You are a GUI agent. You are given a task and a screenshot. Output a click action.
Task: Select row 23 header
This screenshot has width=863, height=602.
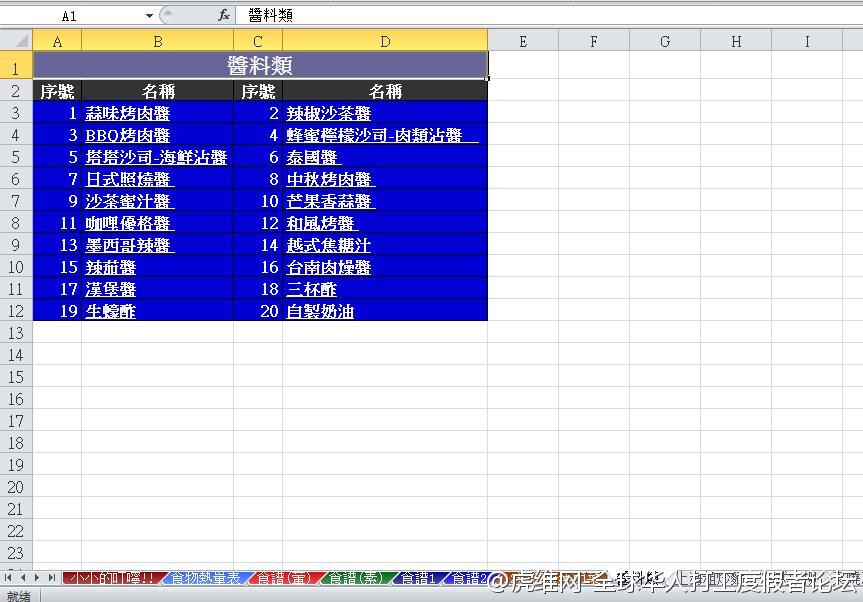point(16,552)
